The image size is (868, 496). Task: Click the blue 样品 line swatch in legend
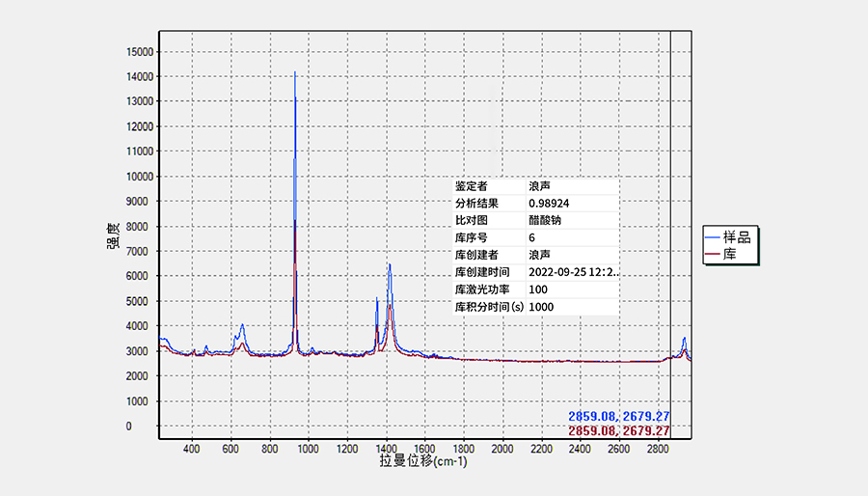pos(714,237)
